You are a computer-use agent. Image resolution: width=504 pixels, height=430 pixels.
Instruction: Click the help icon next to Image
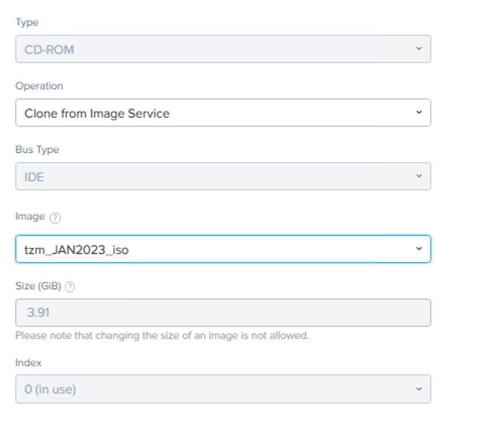55,218
